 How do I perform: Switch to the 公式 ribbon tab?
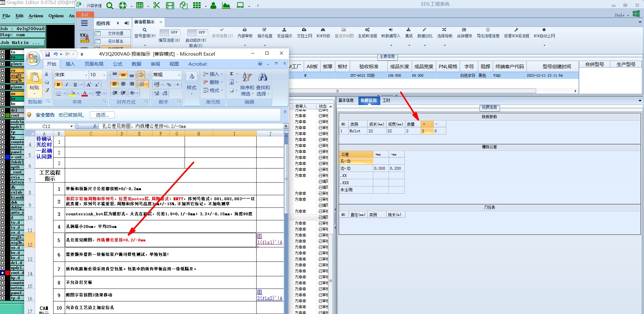click(118, 64)
